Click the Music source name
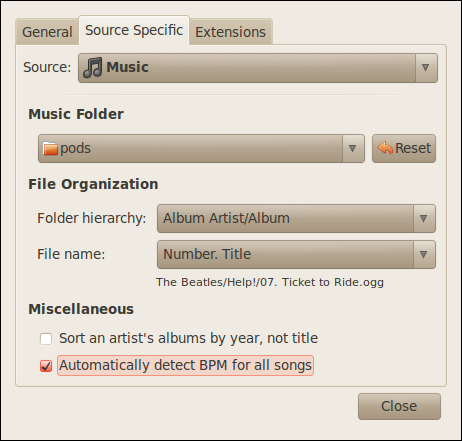462x441 pixels. pos(127,67)
